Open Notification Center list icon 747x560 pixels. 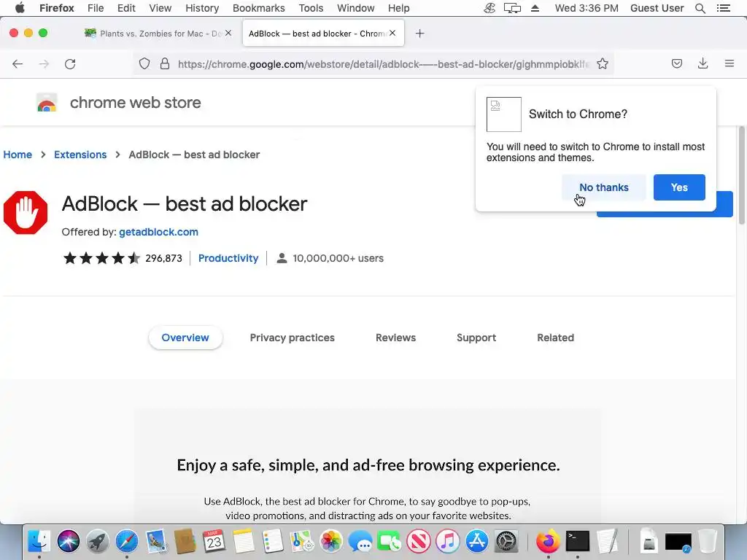[x=723, y=8]
